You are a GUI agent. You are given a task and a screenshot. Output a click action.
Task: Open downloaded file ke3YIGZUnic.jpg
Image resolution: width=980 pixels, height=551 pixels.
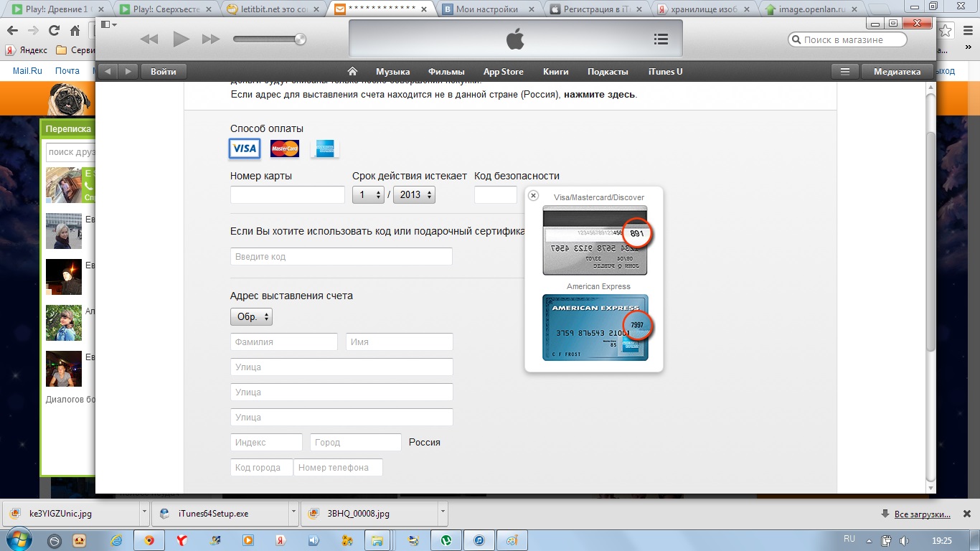(71, 514)
